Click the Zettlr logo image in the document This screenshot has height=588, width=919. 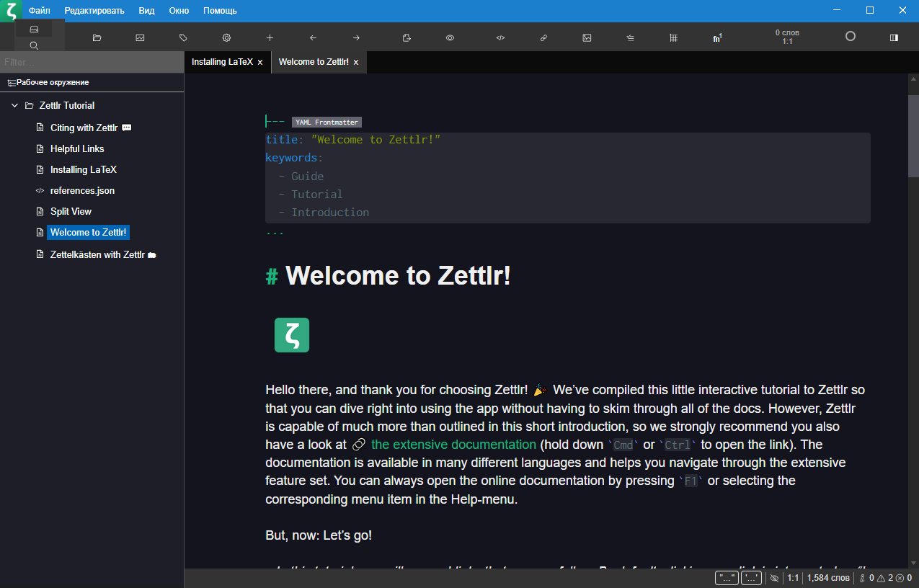[x=292, y=335]
